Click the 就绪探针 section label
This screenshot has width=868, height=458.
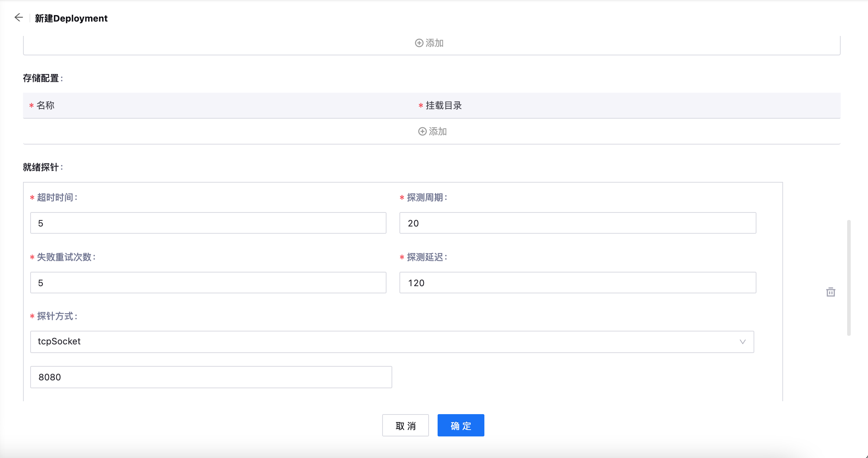[x=41, y=167]
